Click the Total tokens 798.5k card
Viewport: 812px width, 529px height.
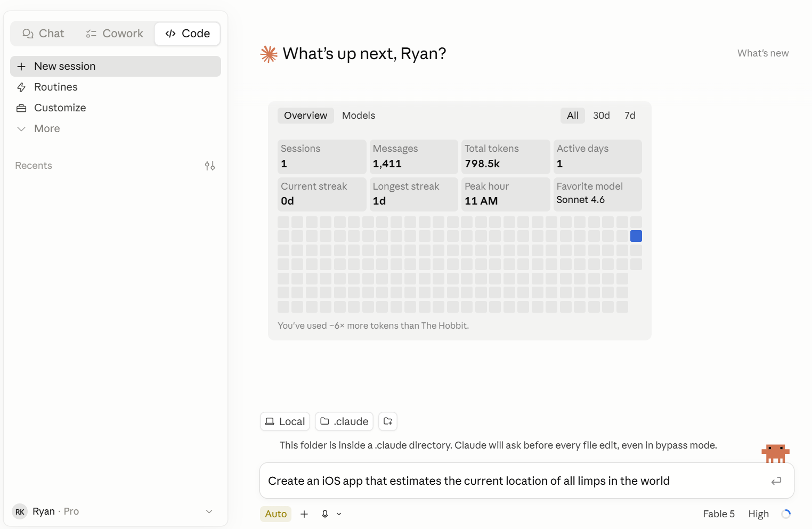tap(506, 157)
